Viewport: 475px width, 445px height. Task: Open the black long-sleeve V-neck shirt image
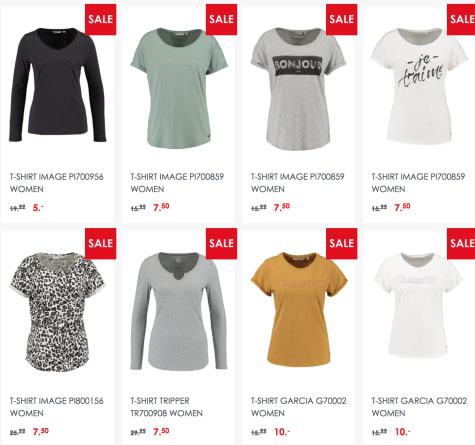coord(57,85)
